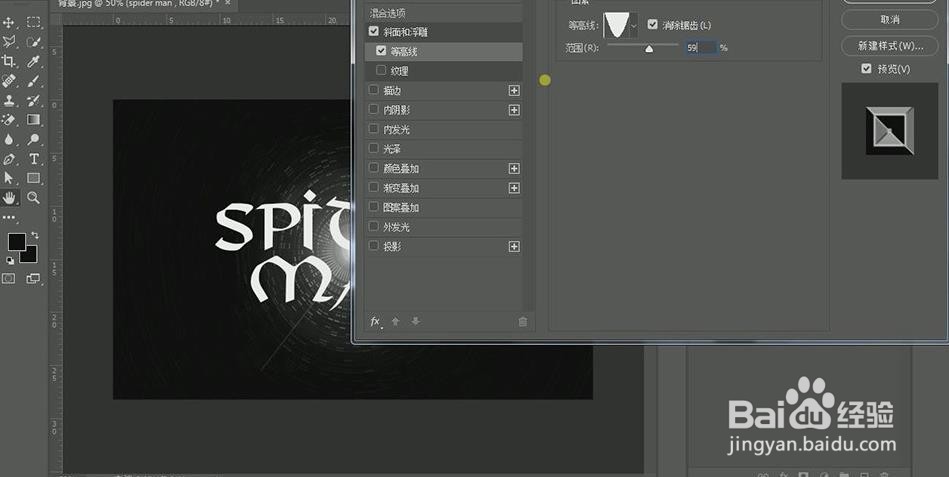Move effect down with the down arrow
The image size is (949, 477).
click(x=415, y=321)
